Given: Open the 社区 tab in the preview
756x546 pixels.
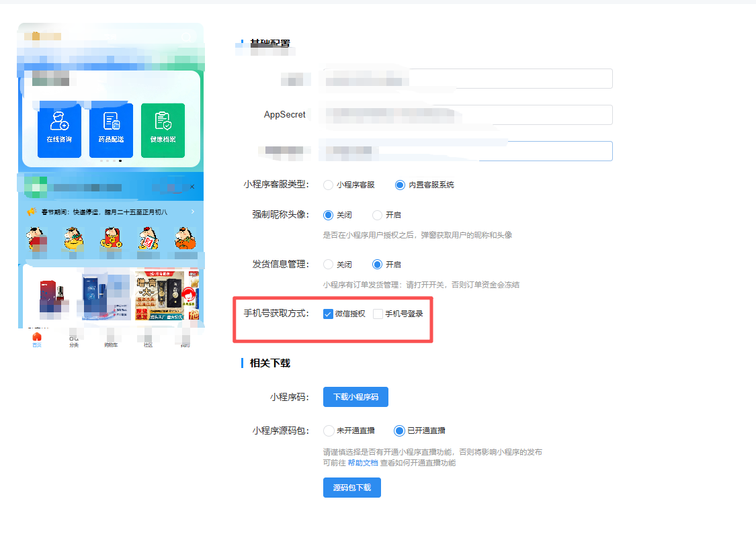Looking at the screenshot, I should (148, 340).
